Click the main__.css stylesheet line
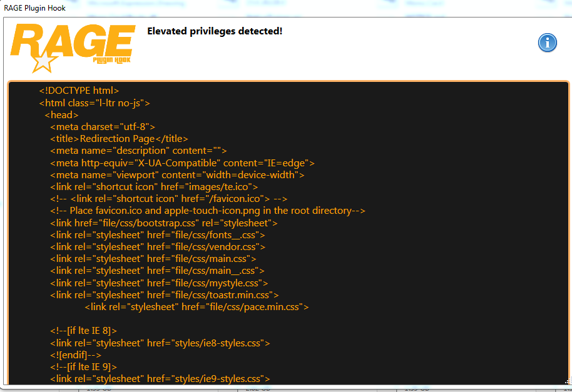 click(157, 271)
